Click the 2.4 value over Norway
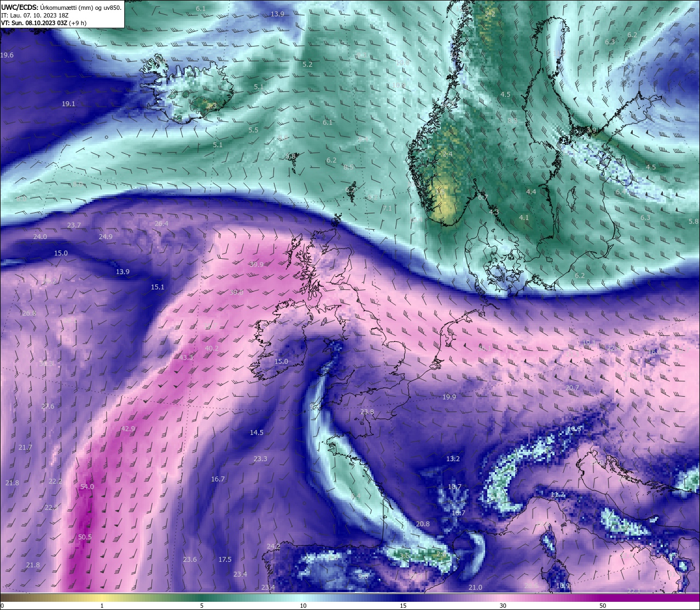Screen dimensions: 700x610 coord(447,155)
